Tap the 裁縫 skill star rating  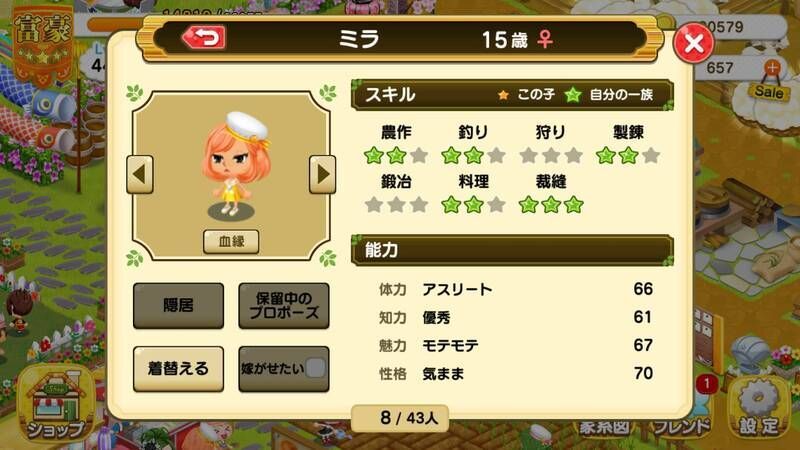pos(551,205)
